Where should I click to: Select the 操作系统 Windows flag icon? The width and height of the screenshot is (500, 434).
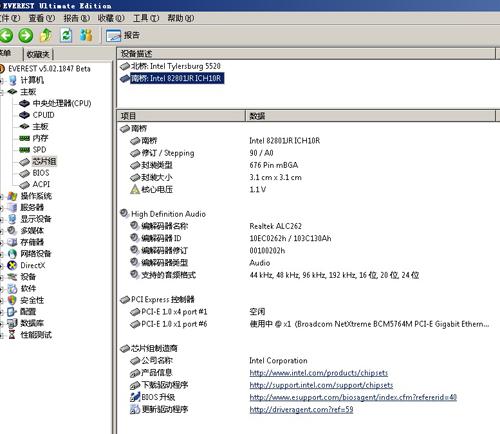coord(13,196)
